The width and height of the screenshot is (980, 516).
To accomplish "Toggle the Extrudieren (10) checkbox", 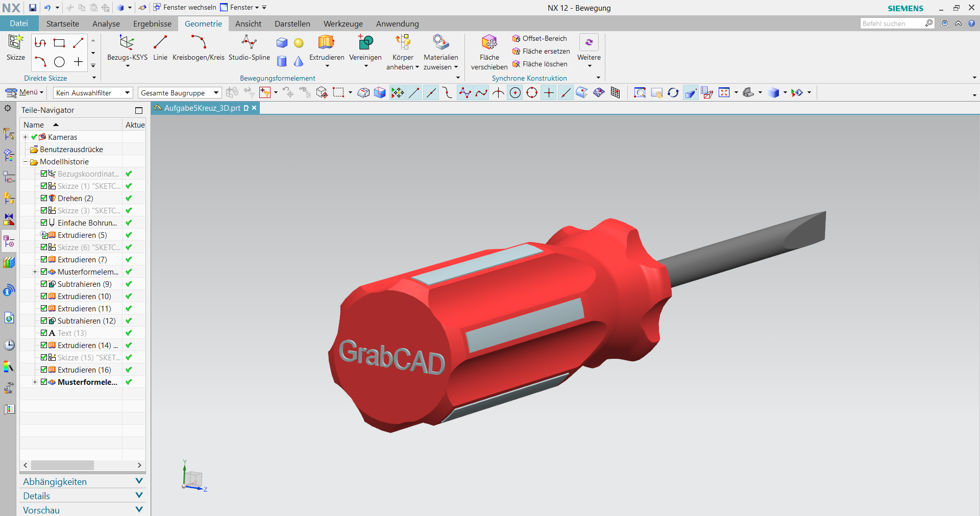I will tap(44, 296).
